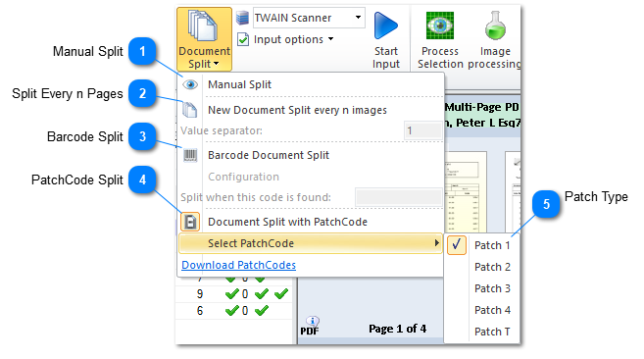Expand the Input options arrow

click(331, 39)
